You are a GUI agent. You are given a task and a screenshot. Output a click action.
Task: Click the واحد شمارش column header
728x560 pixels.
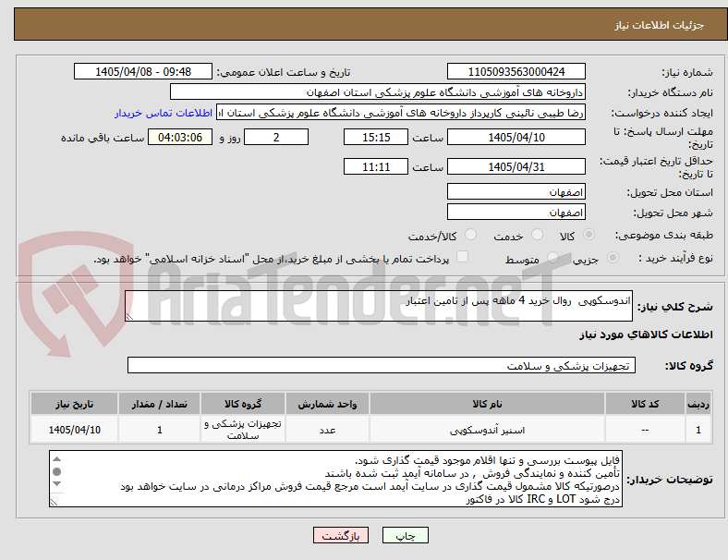pyautogui.click(x=327, y=404)
